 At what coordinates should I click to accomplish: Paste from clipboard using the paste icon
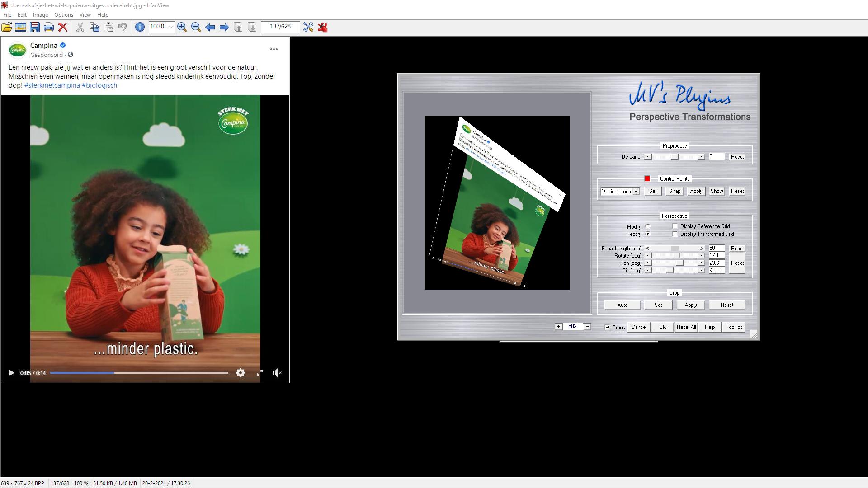click(108, 28)
